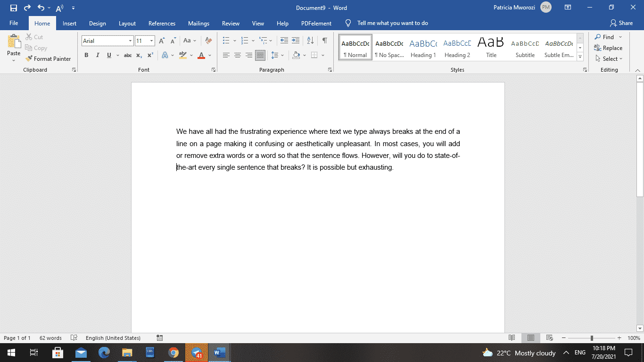Toggle numbered list on
This screenshot has width=644, height=362.
tap(244, 41)
